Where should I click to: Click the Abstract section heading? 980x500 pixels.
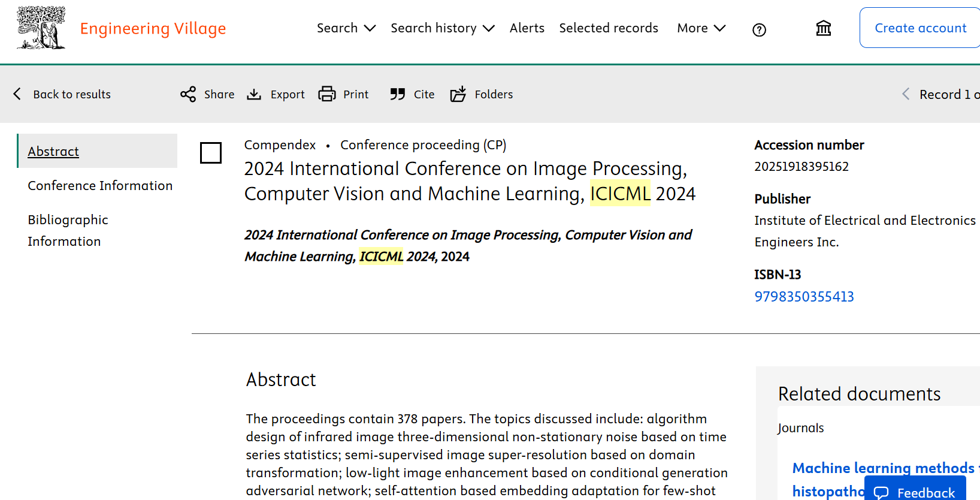tap(281, 379)
